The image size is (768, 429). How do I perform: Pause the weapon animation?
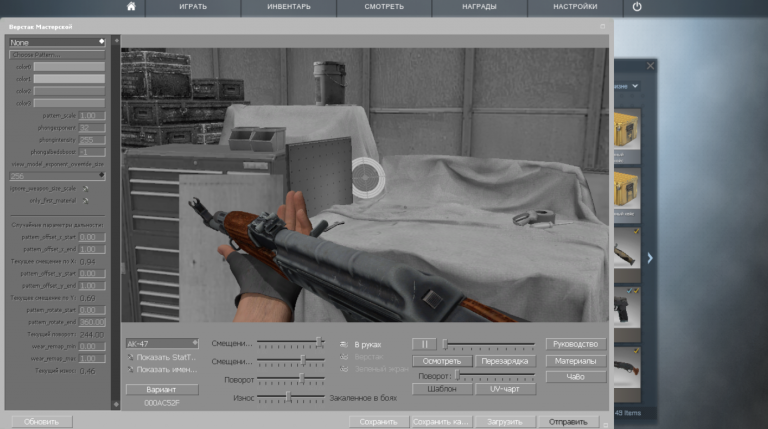[424, 344]
